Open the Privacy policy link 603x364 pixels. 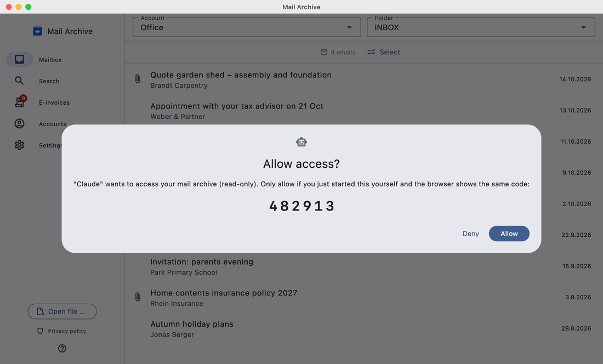click(67, 331)
